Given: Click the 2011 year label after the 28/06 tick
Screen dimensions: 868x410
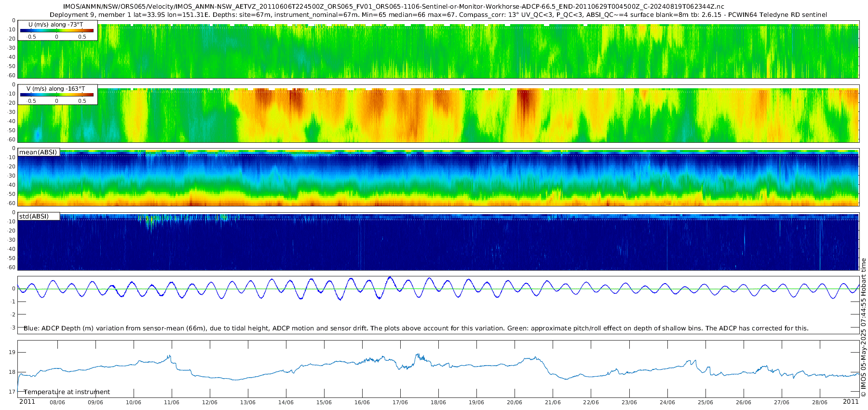Looking at the screenshot, I should click(851, 402).
